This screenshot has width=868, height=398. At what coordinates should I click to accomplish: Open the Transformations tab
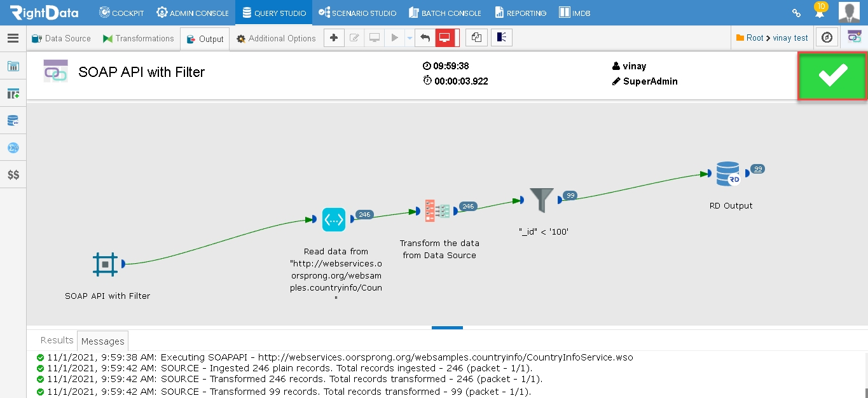(138, 38)
